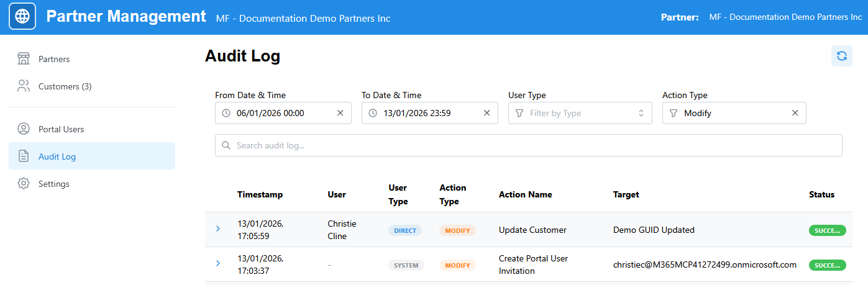Image resolution: width=868 pixels, height=285 pixels.
Task: Clear the From Date & Time value
Action: [340, 113]
